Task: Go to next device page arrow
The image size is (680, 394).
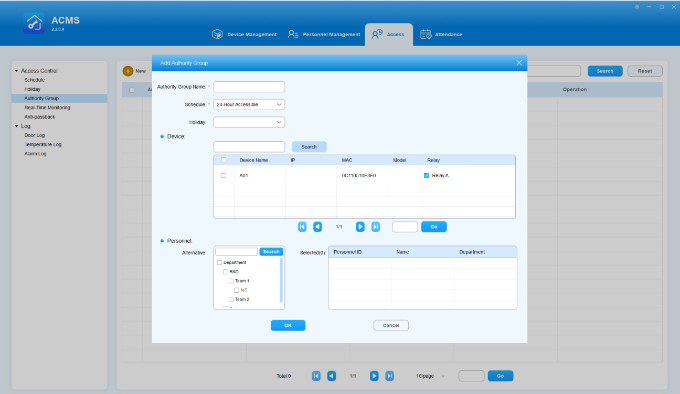Action: 360,227
